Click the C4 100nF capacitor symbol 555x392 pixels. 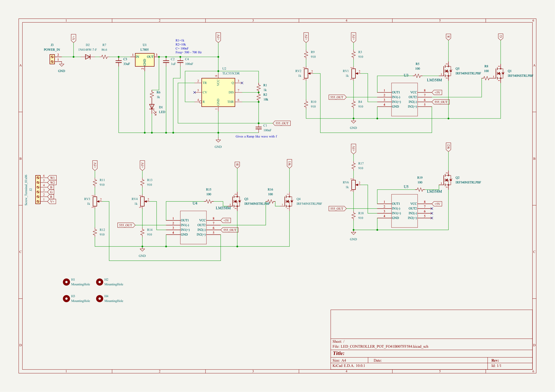tap(180, 62)
